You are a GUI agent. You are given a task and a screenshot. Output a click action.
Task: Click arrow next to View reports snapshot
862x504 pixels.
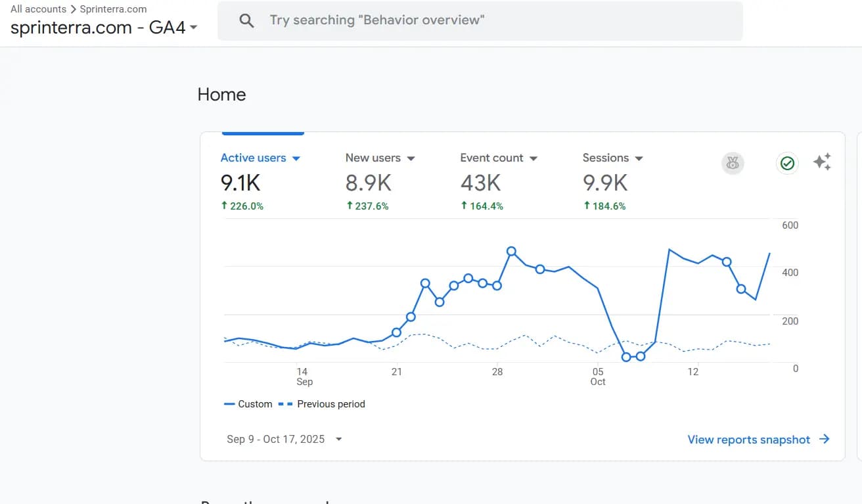[825, 440]
